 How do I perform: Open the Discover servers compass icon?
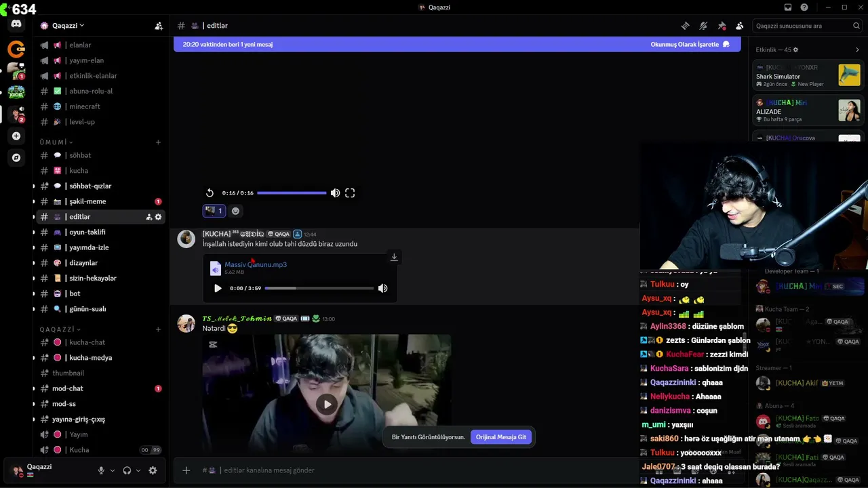[16, 157]
